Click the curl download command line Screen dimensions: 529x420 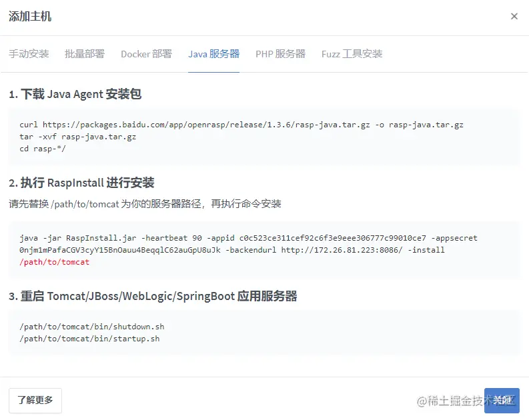click(241, 125)
